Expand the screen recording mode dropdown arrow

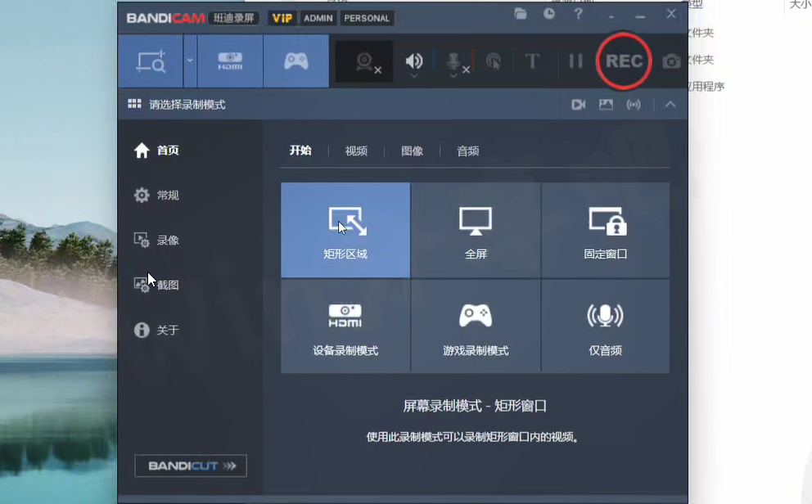(x=190, y=61)
